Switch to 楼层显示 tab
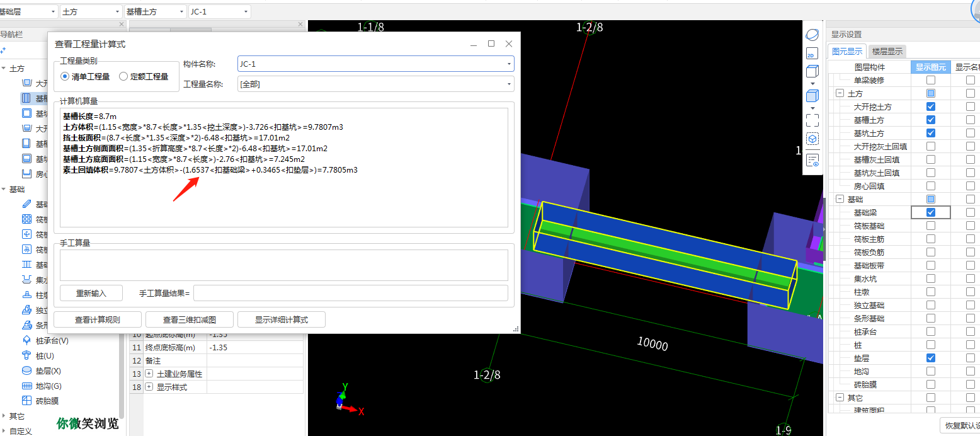 (887, 52)
